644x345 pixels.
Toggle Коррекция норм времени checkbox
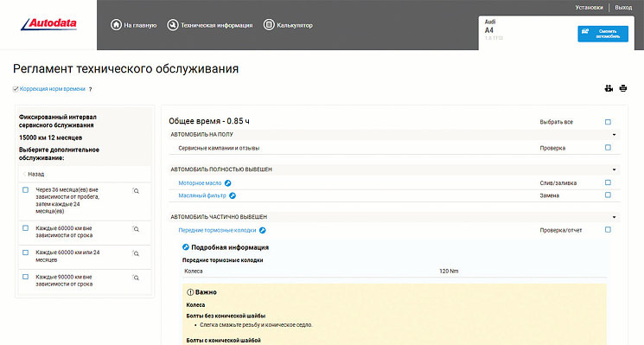[x=16, y=89]
